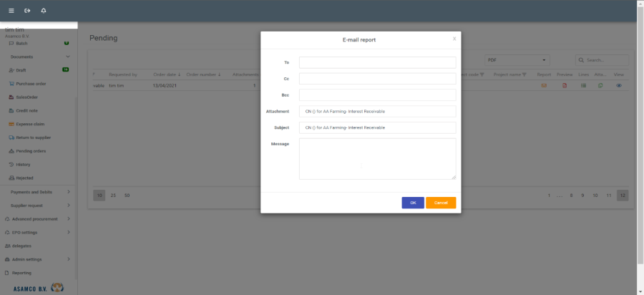This screenshot has height=295, width=644.
Task: Click the OK button in dialog
Action: [x=413, y=203]
